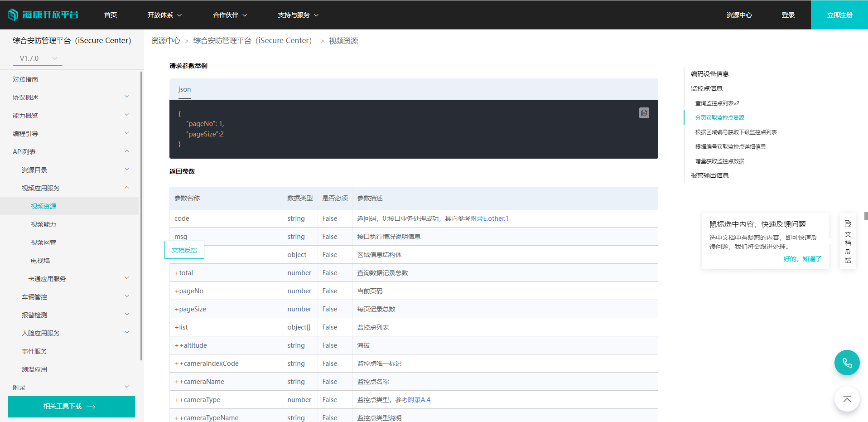
Task: Collapse the API列表 sidebar section
Action: pyautogui.click(x=127, y=151)
